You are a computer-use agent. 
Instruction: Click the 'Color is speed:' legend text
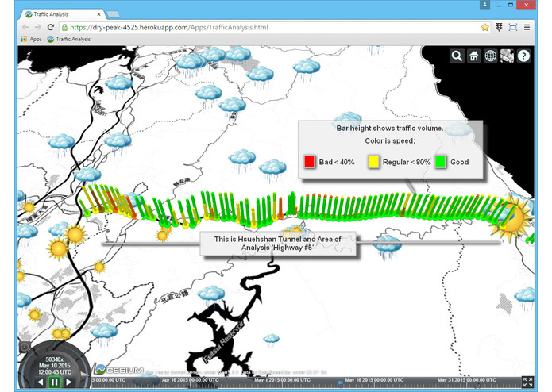click(x=390, y=141)
